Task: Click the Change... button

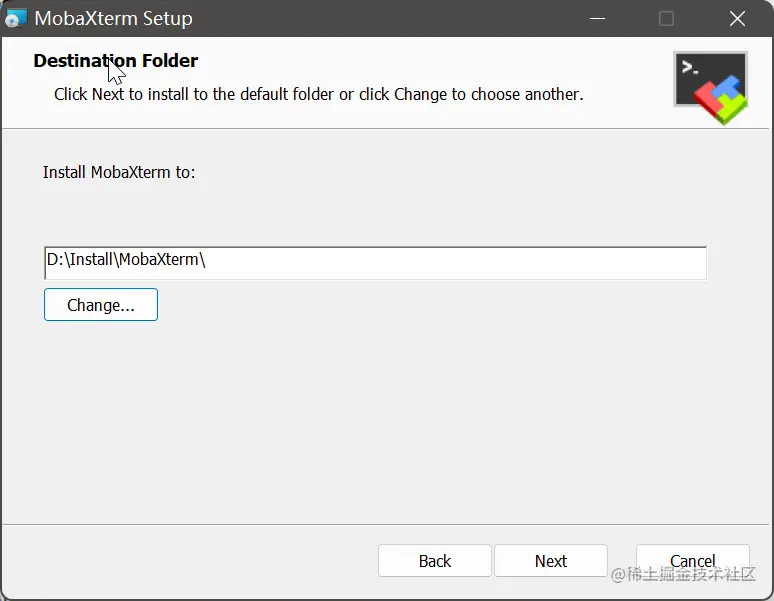Action: pos(101,305)
